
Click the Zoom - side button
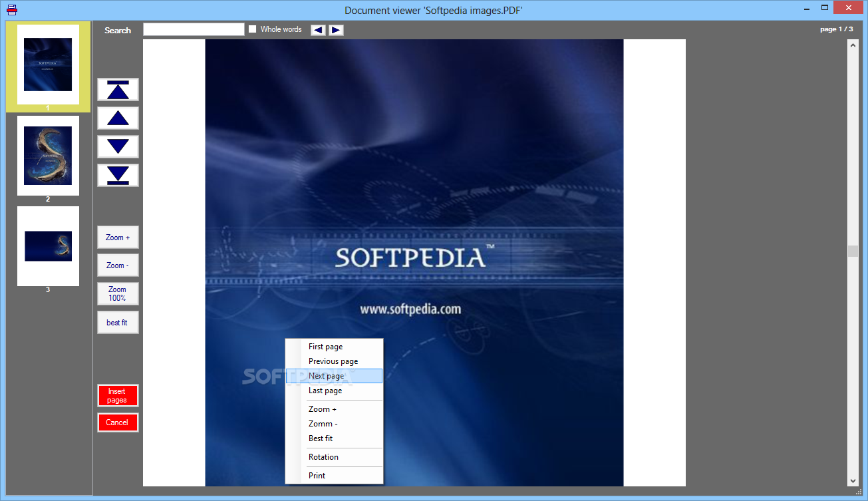point(118,265)
